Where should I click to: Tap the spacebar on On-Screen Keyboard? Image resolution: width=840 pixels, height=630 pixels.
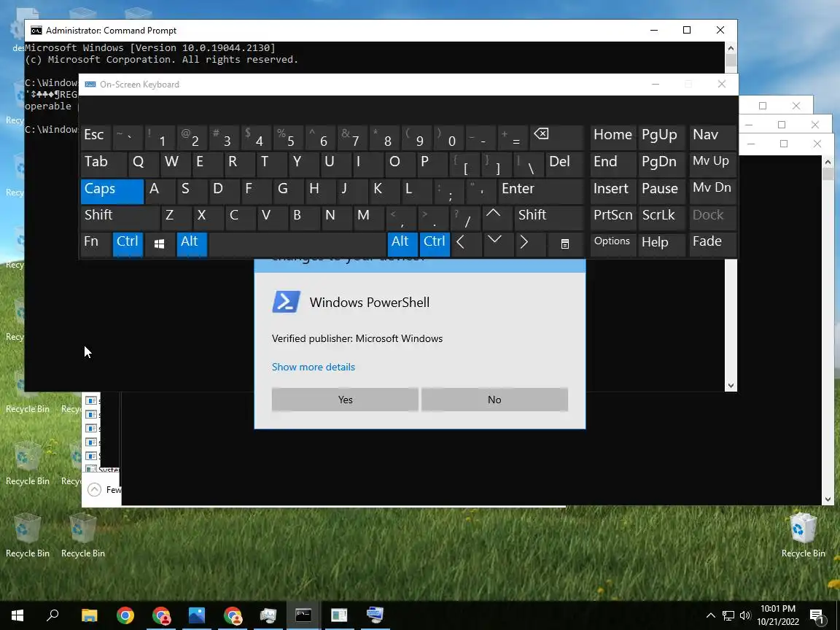(297, 244)
